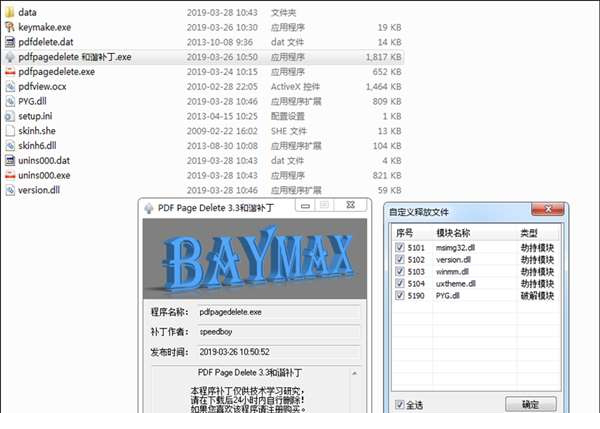This screenshot has height=429, width=600.
Task: Select the pdfpagedelete.exe file name
Action: tap(57, 72)
